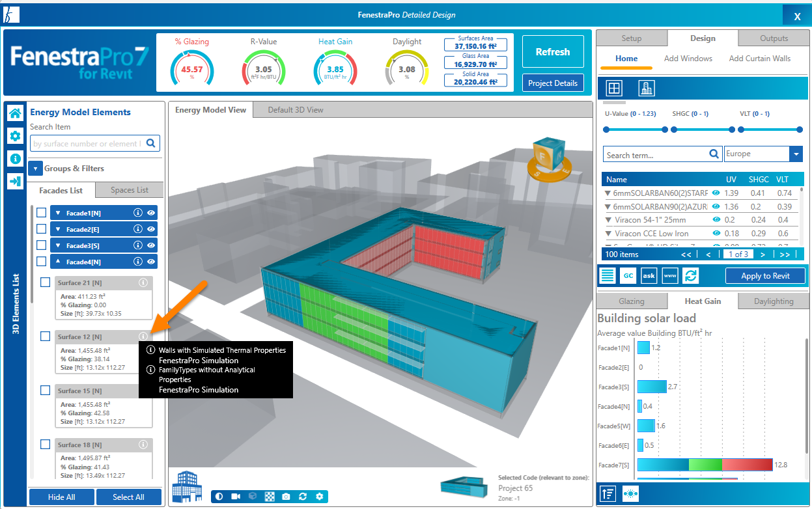Expand Facade1[N] arrow
The image size is (812, 509).
58,213
